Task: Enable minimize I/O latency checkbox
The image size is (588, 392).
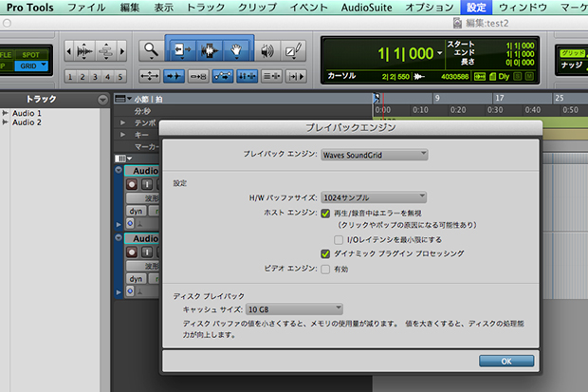Action: [339, 239]
